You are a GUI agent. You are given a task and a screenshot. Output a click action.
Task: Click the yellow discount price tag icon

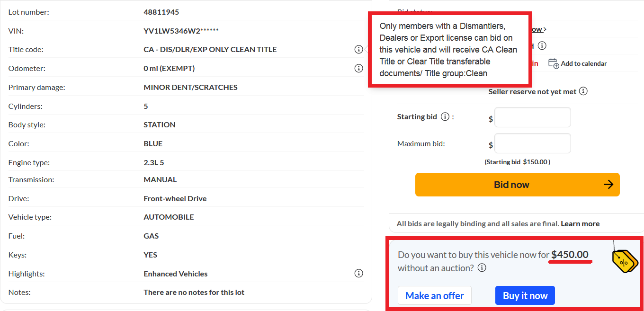625,261
